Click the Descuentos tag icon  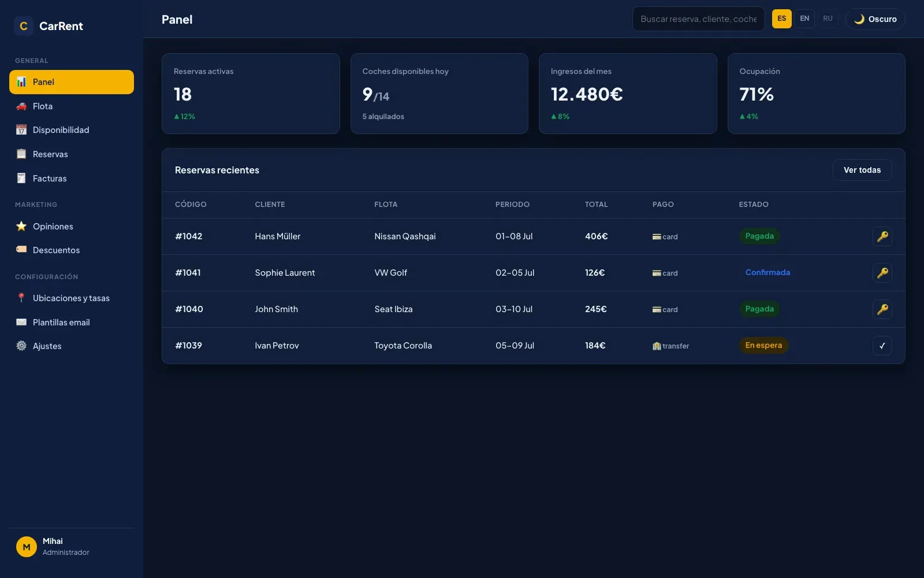(x=21, y=250)
